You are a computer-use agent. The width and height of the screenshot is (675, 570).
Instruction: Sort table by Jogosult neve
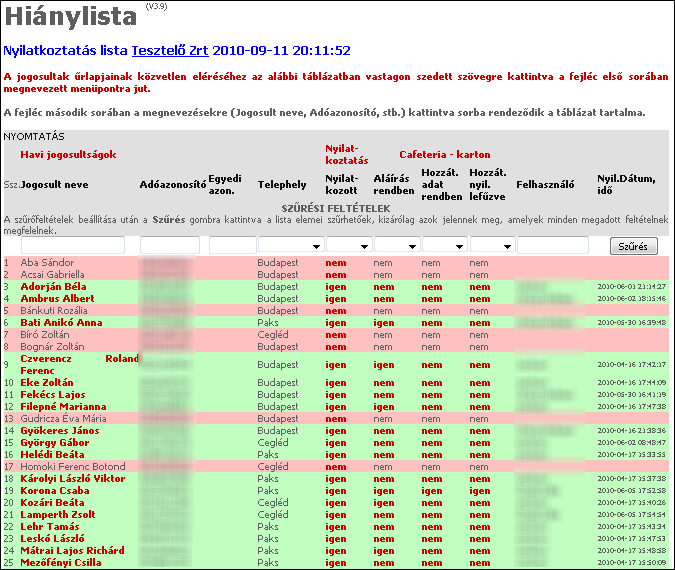click(54, 185)
